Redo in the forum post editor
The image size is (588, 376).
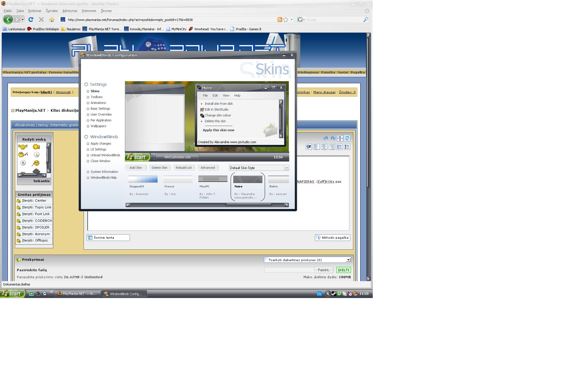333,138
